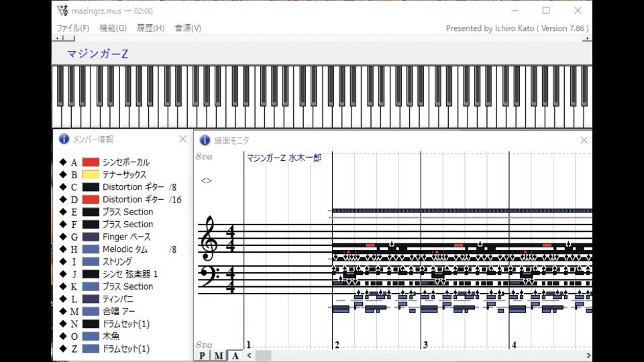Close the メンバー情報 panel
Viewport: 644px width, 362px height.
[x=182, y=139]
